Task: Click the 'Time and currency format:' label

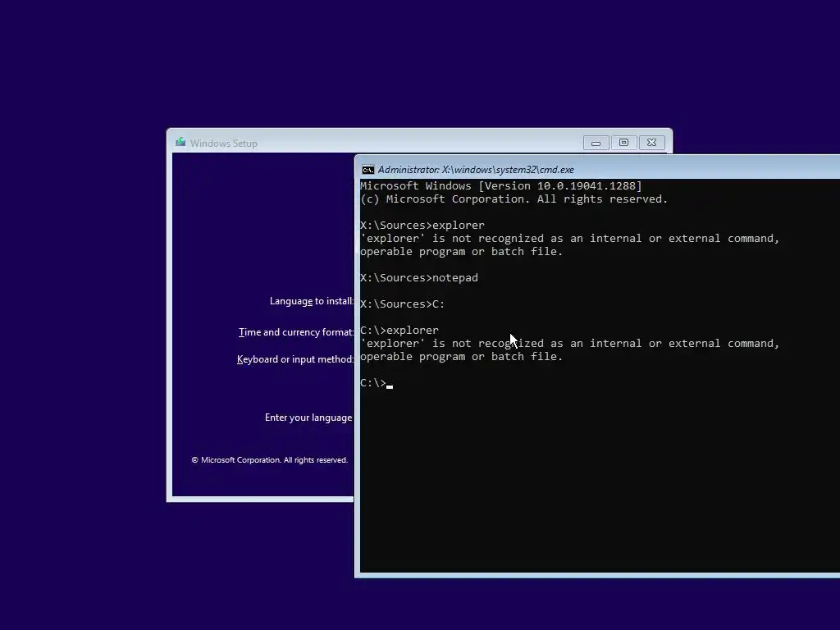Action: pyautogui.click(x=296, y=332)
